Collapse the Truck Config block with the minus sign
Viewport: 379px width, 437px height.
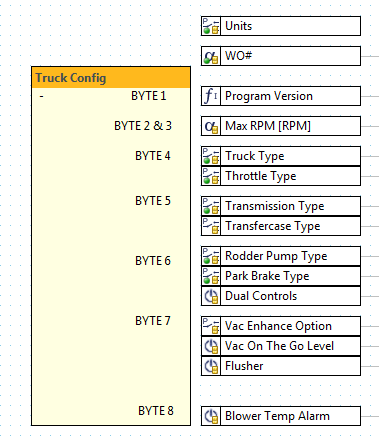(x=42, y=96)
